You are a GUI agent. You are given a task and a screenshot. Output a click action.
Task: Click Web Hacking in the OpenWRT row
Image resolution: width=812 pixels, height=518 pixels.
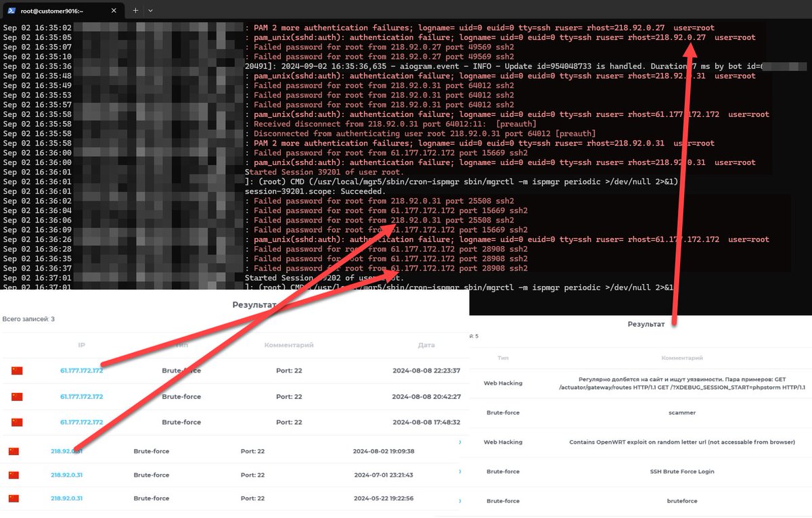503,442
